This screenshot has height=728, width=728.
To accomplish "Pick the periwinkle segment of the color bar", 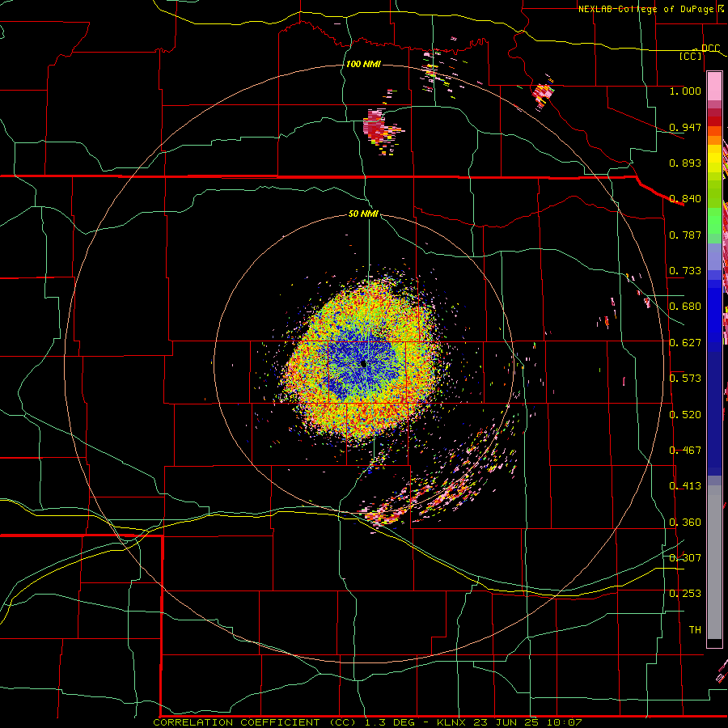I will pyautogui.click(x=714, y=257).
